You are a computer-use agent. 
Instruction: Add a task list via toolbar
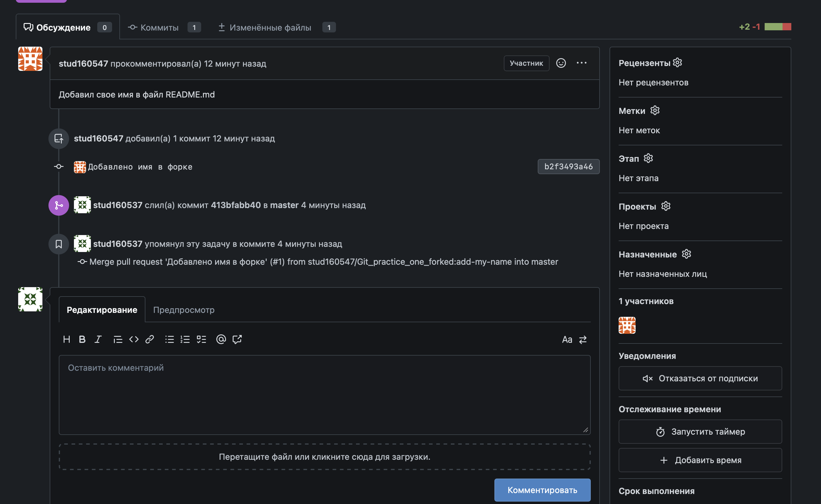pyautogui.click(x=201, y=339)
